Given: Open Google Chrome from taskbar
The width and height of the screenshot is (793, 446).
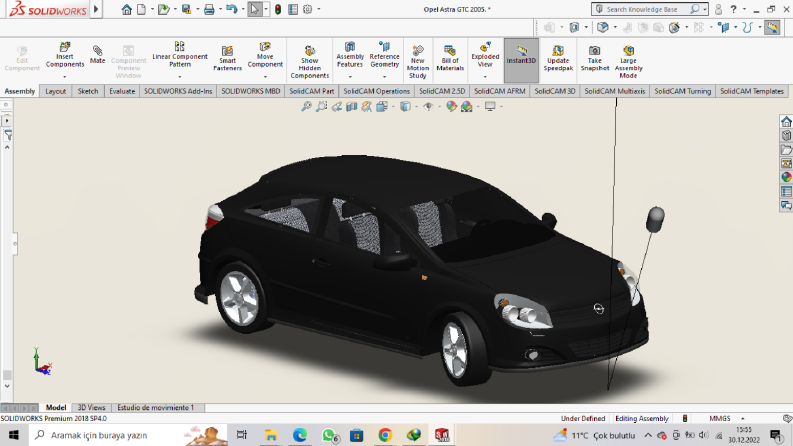Looking at the screenshot, I should click(385, 435).
